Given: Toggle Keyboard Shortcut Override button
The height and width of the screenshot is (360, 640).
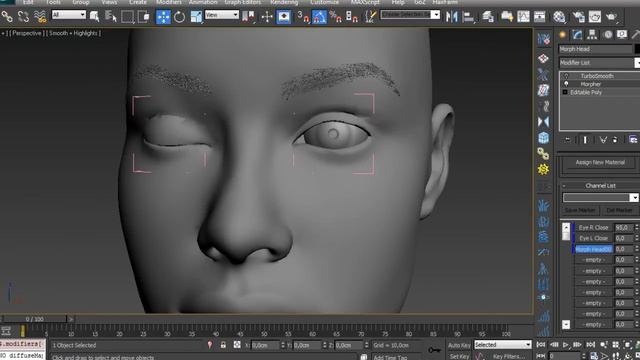Looking at the screenshot, I should point(284,17).
